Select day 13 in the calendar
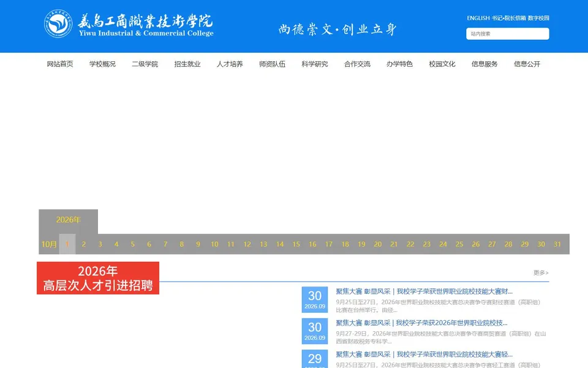The image size is (588, 368). click(x=263, y=244)
